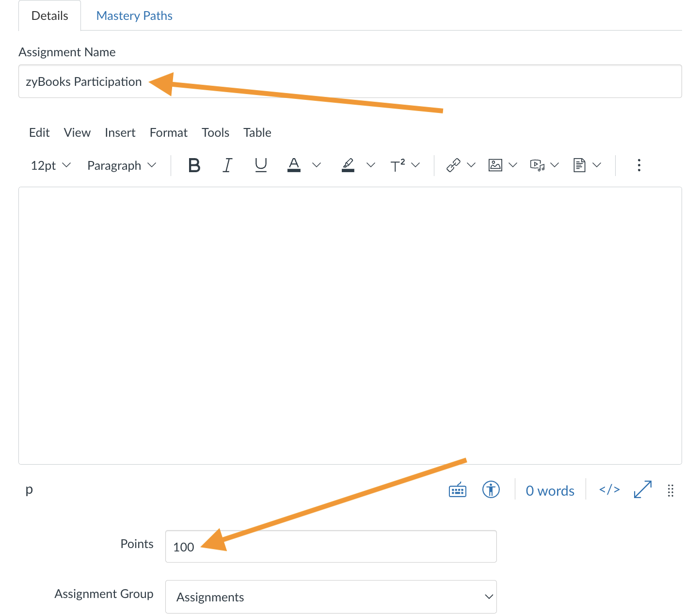This screenshot has height=614, width=700.
Task: Click the Assignment Group label
Action: pyautogui.click(x=104, y=594)
